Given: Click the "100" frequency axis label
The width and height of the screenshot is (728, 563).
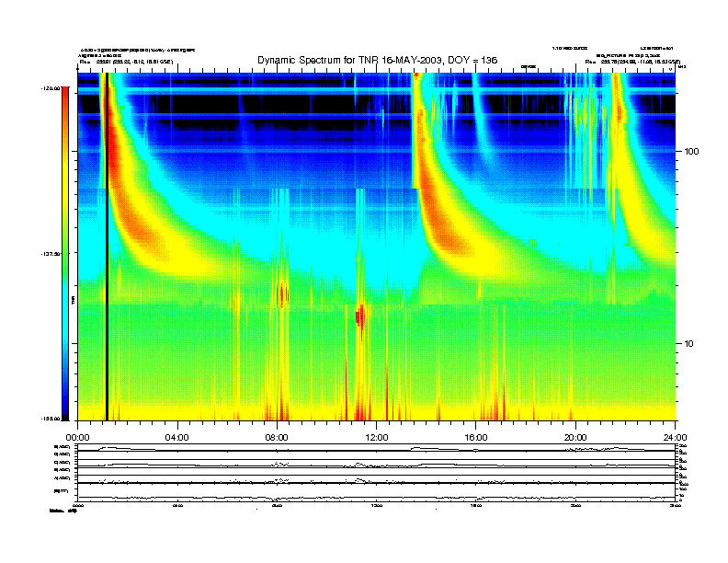Looking at the screenshot, I should 691,152.
